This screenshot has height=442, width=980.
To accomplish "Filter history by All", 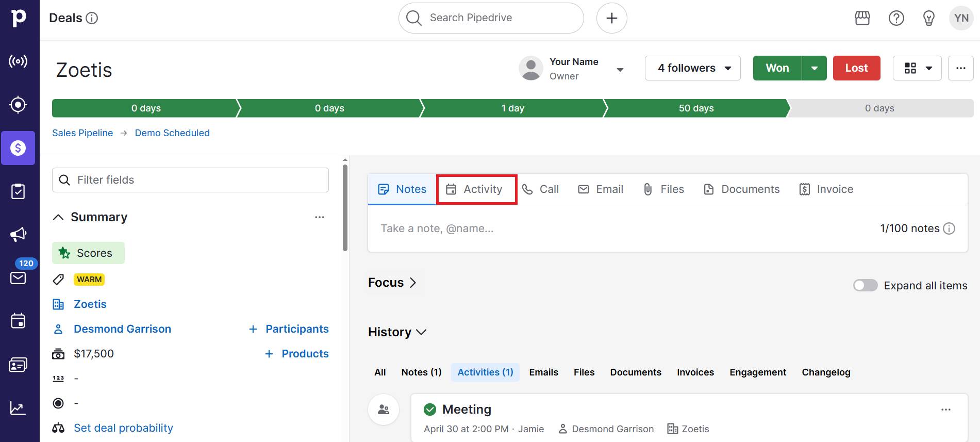I will point(380,372).
